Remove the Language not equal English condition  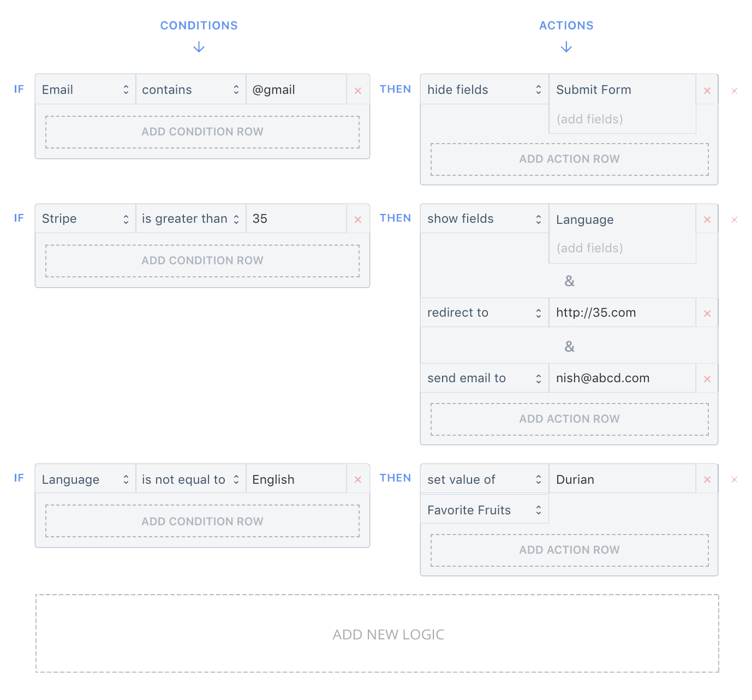click(358, 479)
